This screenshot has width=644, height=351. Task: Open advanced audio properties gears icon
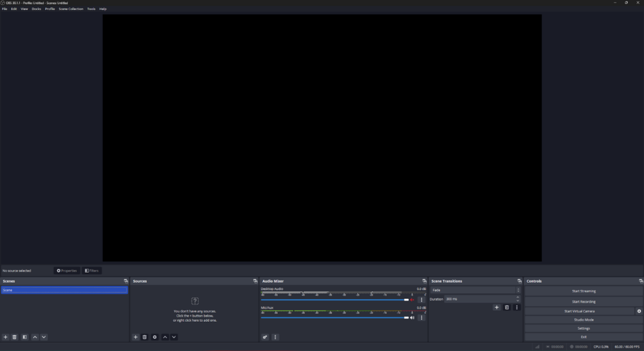click(x=265, y=337)
